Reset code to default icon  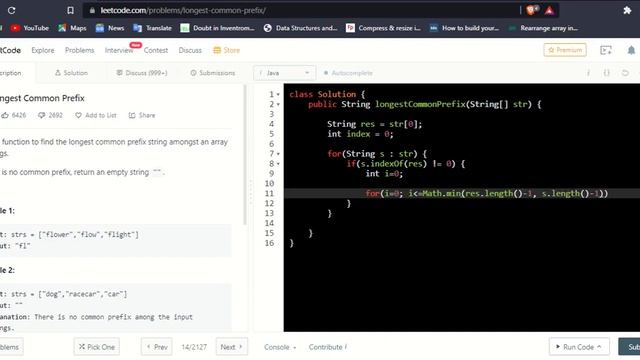click(x=625, y=73)
